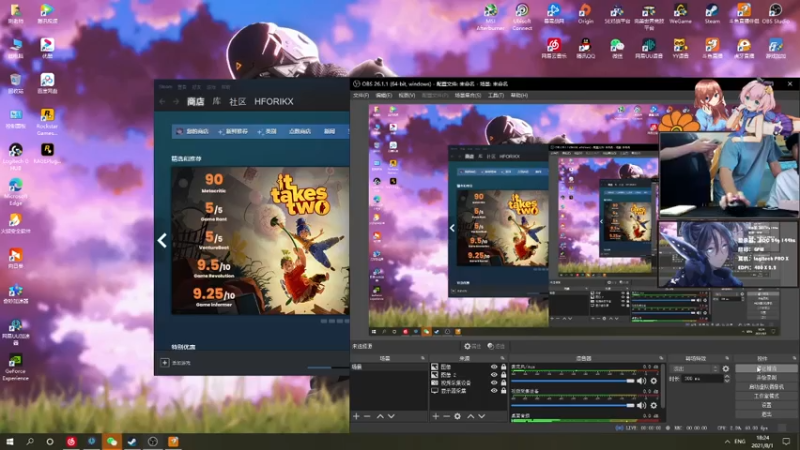Hide the 显示器采集 source
The image size is (800, 450).
(494, 390)
